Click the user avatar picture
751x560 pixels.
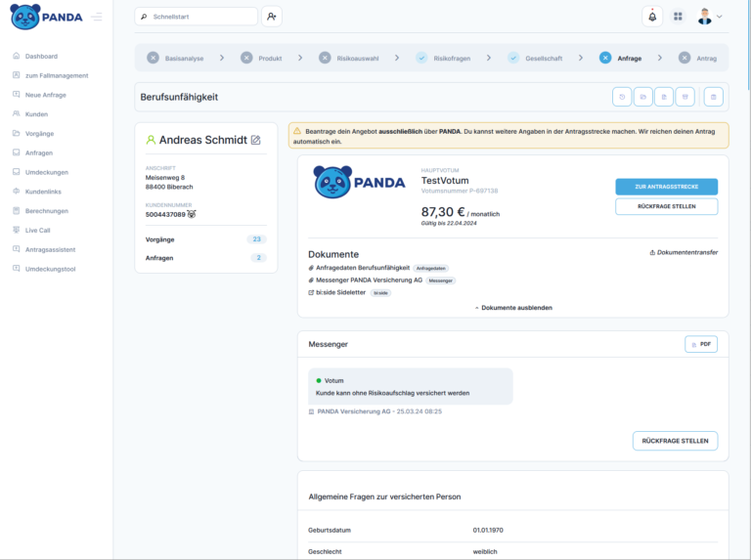tap(704, 17)
